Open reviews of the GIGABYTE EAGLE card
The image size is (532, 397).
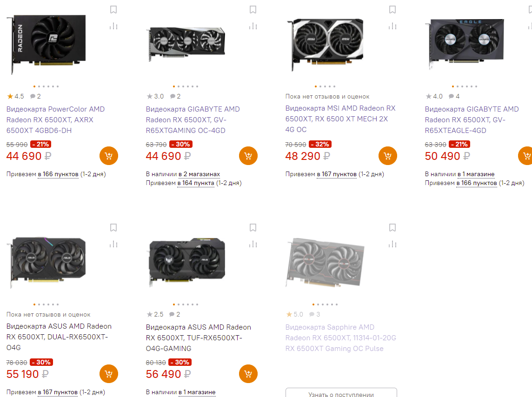pyautogui.click(x=454, y=97)
